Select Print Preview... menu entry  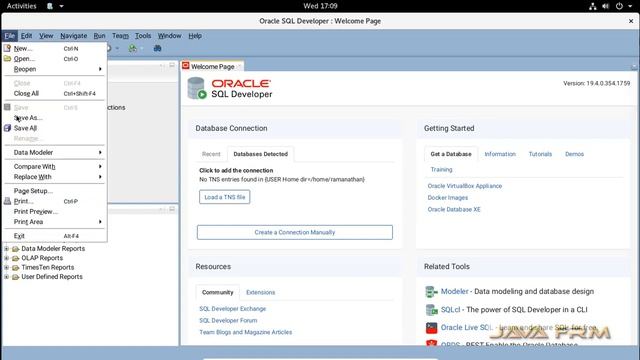[x=54, y=211]
